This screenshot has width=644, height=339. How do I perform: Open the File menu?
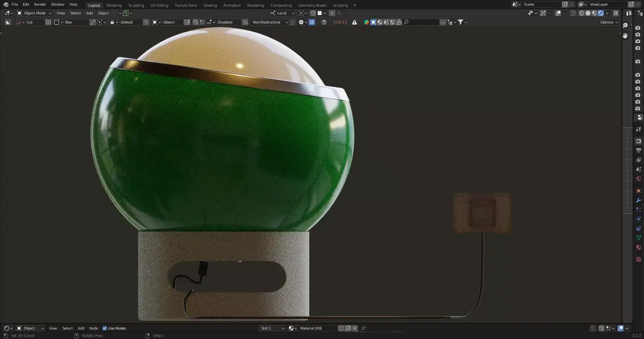coord(14,4)
